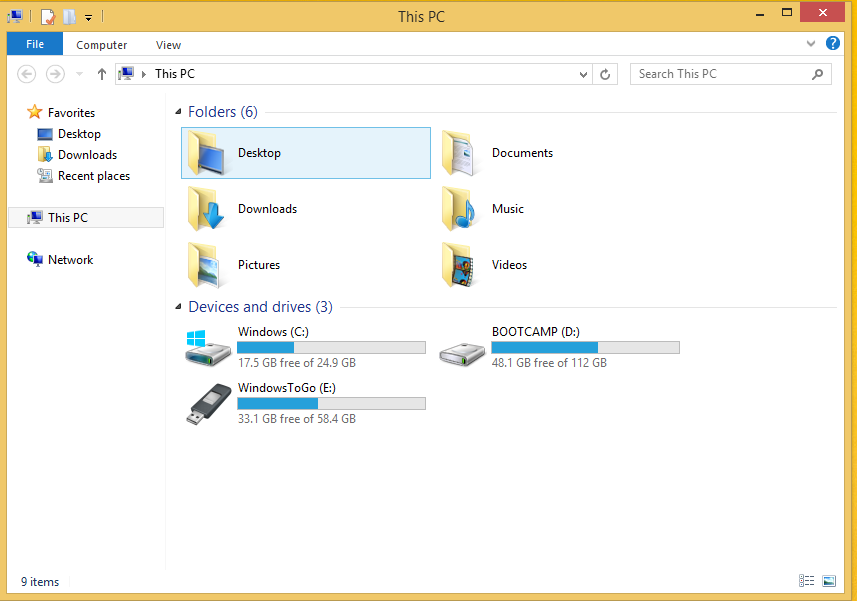This screenshot has width=857, height=601.
Task: Select the BOOTCAMP (D:) drive icon
Action: (x=462, y=354)
